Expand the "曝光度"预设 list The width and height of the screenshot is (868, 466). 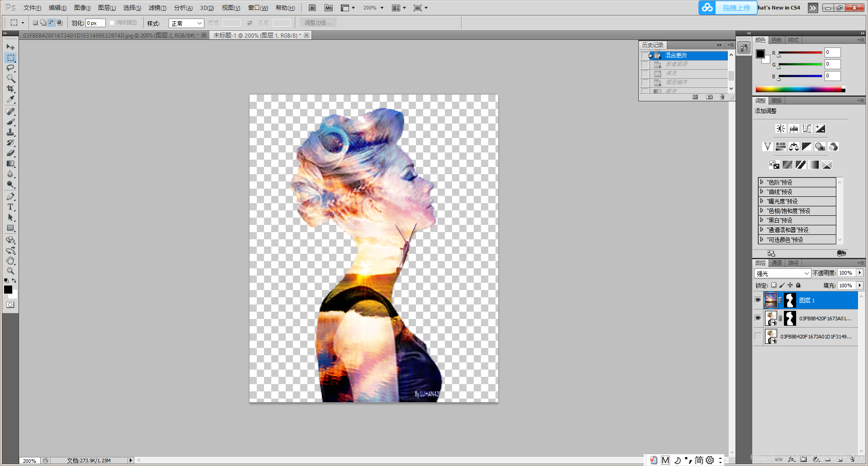pyautogui.click(x=762, y=201)
